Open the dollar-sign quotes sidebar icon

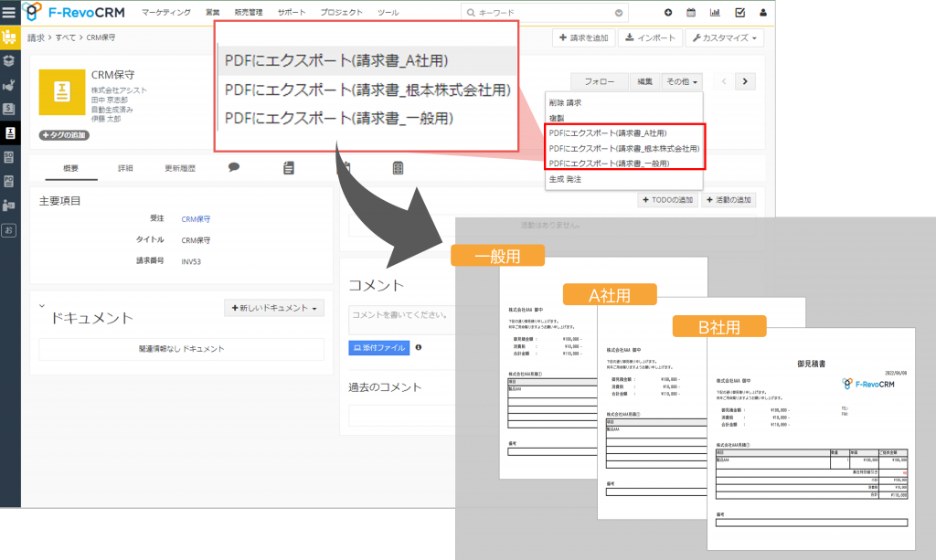(9, 109)
